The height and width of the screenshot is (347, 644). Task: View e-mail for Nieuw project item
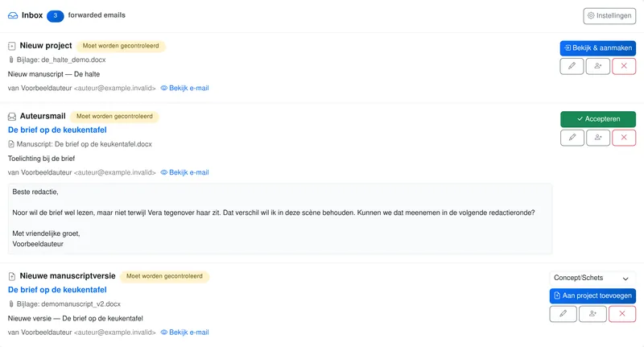184,89
